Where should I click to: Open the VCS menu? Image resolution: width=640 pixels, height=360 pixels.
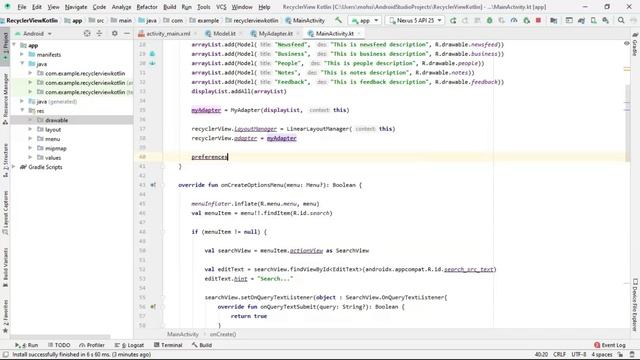coord(221,7)
